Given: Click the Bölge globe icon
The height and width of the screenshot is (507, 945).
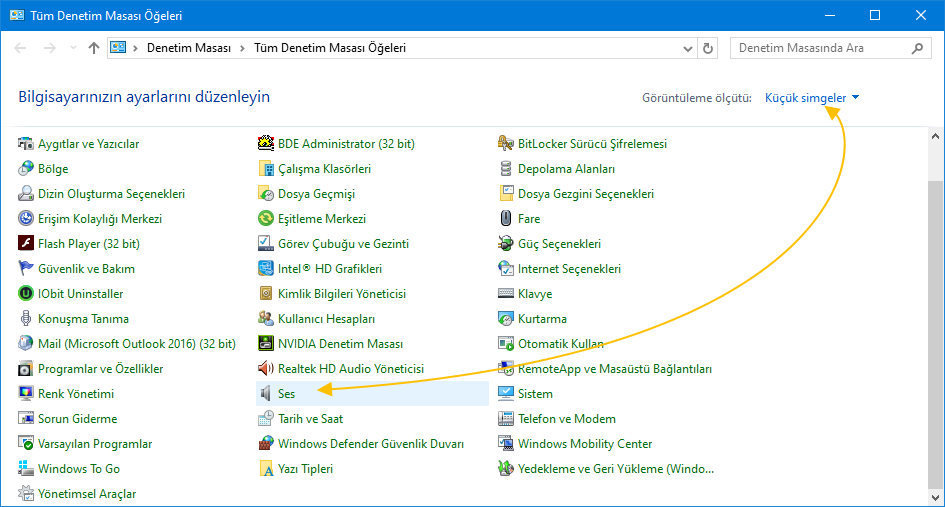Looking at the screenshot, I should [25, 169].
